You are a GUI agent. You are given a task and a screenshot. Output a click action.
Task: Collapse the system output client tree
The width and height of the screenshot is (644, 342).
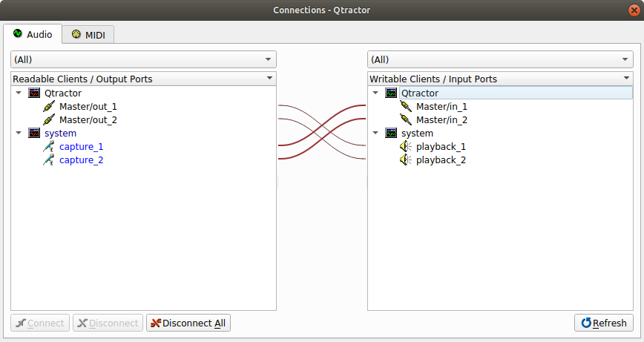point(19,133)
